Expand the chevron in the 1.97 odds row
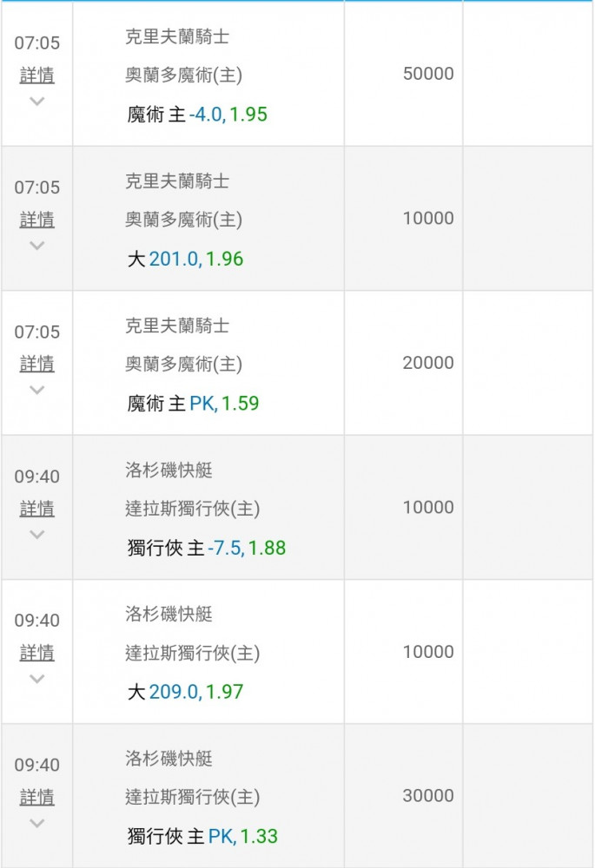595x868 pixels. 37,678
